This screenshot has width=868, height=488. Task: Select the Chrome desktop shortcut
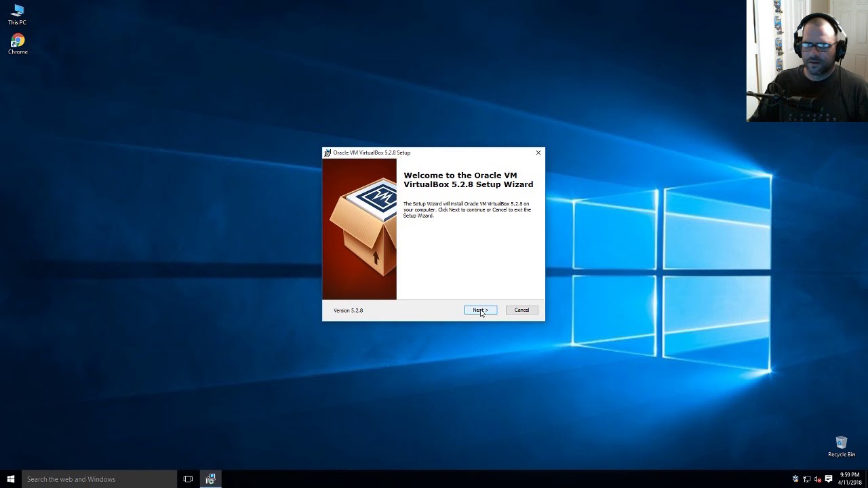[18, 45]
